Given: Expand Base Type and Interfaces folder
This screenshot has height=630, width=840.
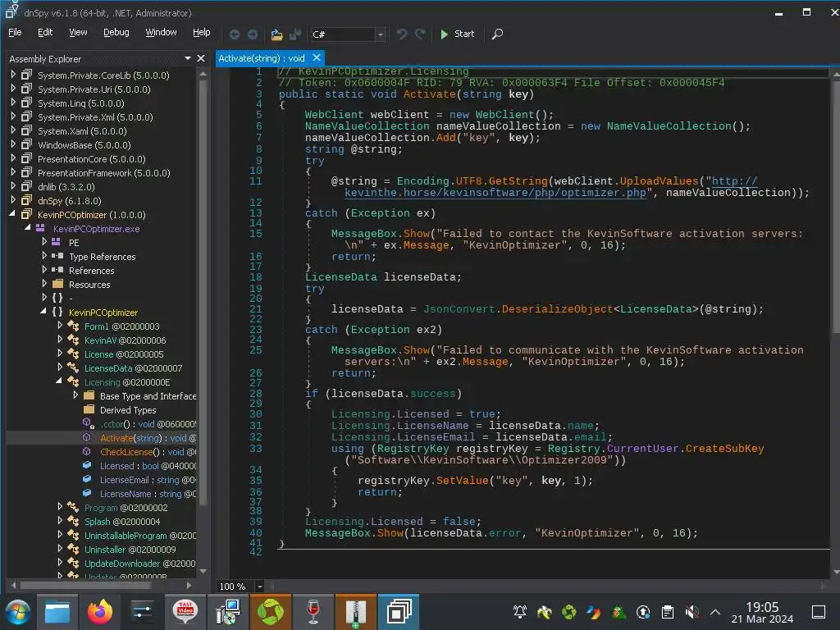Looking at the screenshot, I should 75,395.
